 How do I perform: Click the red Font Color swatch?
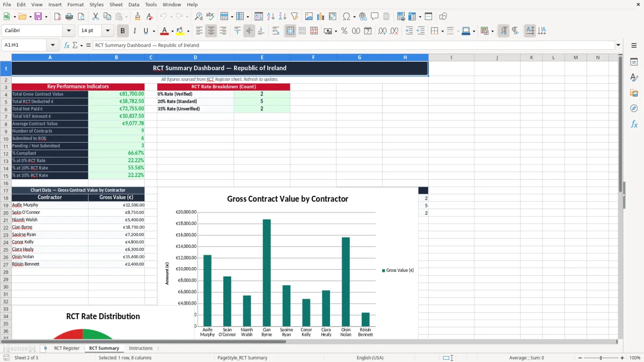pyautogui.click(x=164, y=31)
